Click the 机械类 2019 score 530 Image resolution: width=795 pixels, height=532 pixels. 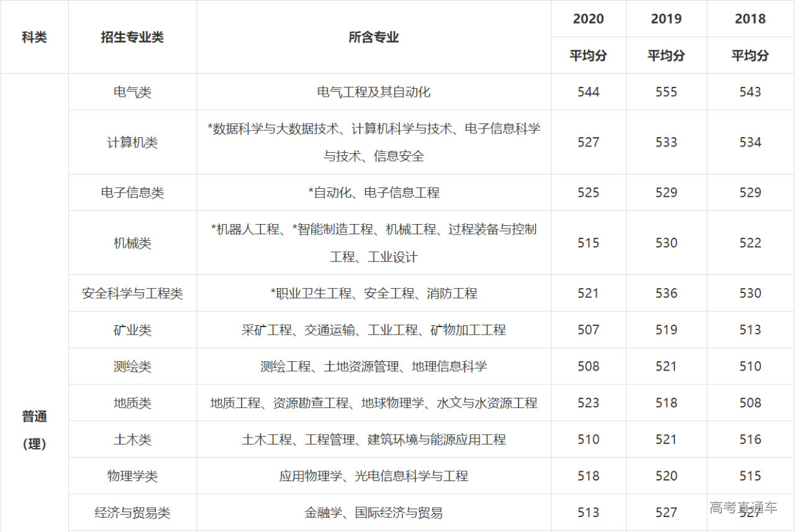pyautogui.click(x=666, y=243)
